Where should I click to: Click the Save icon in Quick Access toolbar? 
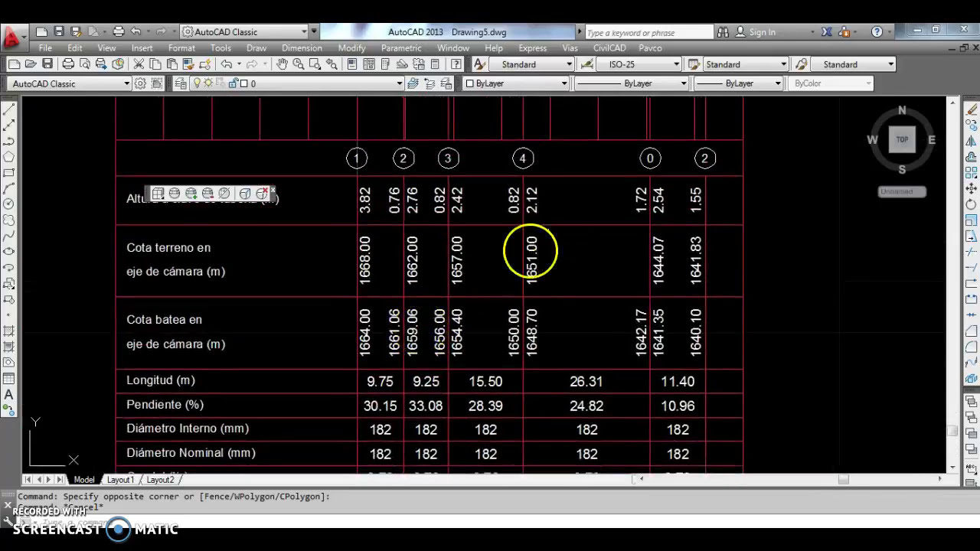click(x=59, y=31)
